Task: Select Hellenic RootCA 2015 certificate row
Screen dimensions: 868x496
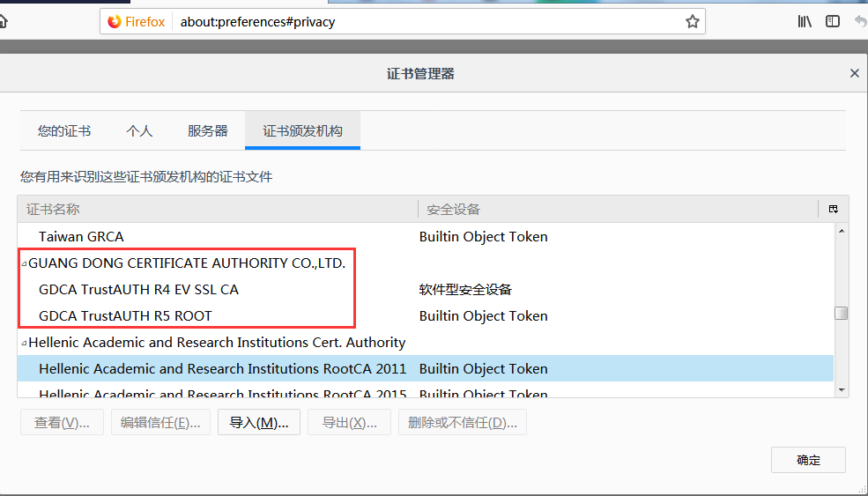Action: [x=425, y=391]
